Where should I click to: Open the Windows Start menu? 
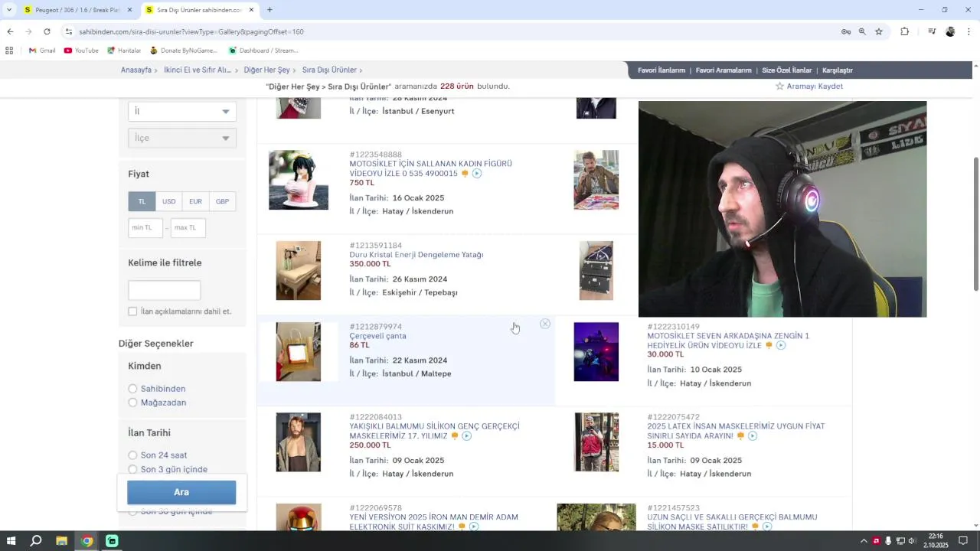[x=11, y=541]
